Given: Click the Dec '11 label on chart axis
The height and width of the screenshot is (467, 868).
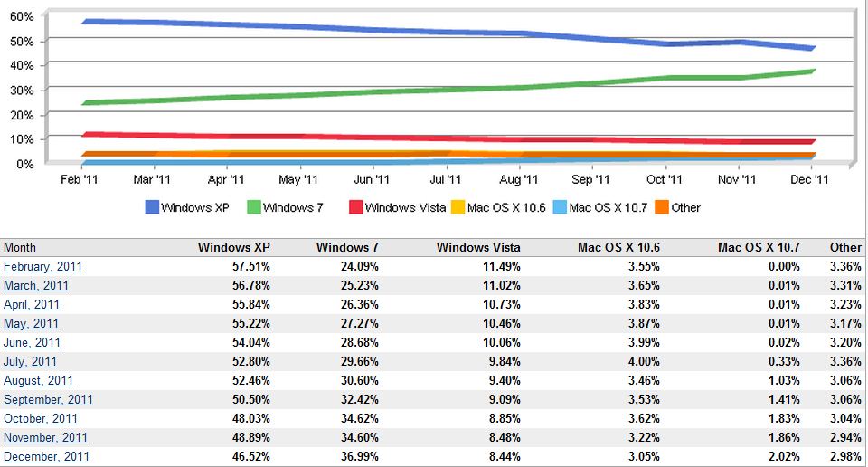Looking at the screenshot, I should tap(810, 179).
